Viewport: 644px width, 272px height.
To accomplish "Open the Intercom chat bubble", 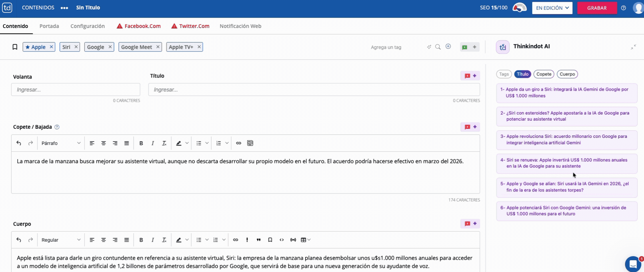I will click(633, 264).
